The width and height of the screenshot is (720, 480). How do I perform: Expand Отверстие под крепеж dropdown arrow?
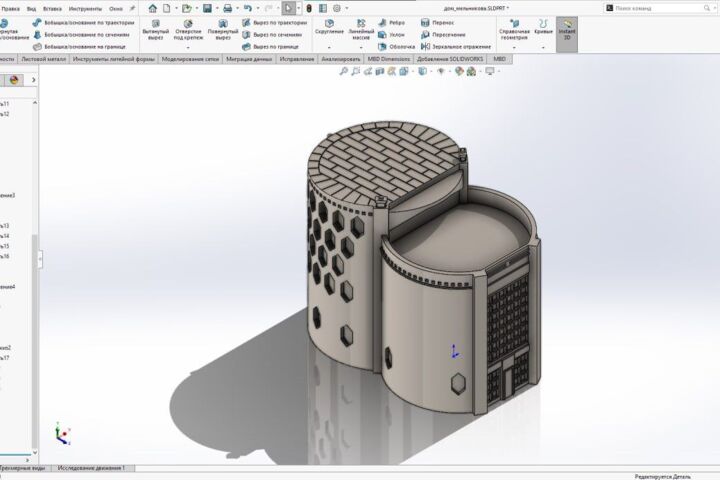[x=188, y=47]
